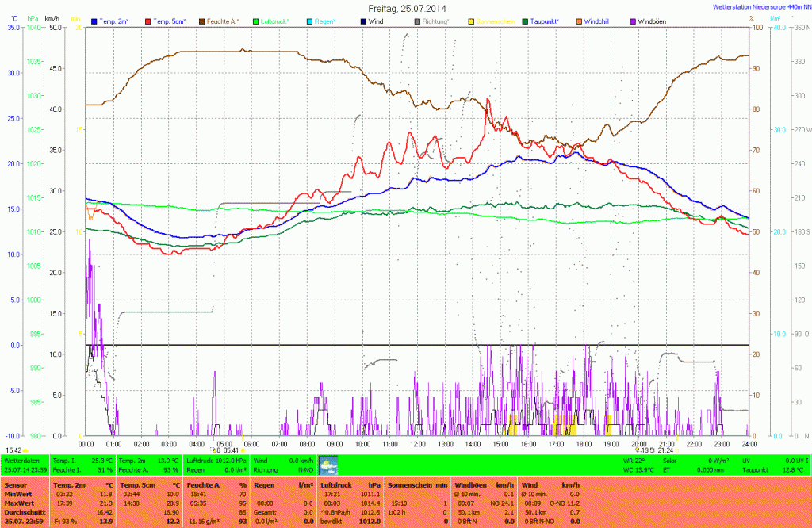Click the dark blue Wind legend square
This screenshot has width=812, height=528.
click(363, 21)
